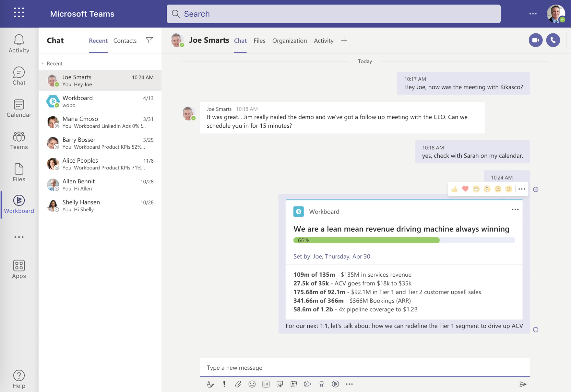Click the chat list filter funnel icon
Screen dimensions: 571x392
coord(149,40)
